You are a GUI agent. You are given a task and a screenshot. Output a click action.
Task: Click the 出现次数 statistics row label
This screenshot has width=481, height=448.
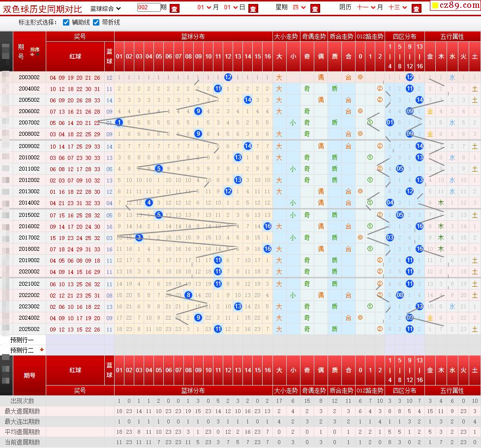23,401
